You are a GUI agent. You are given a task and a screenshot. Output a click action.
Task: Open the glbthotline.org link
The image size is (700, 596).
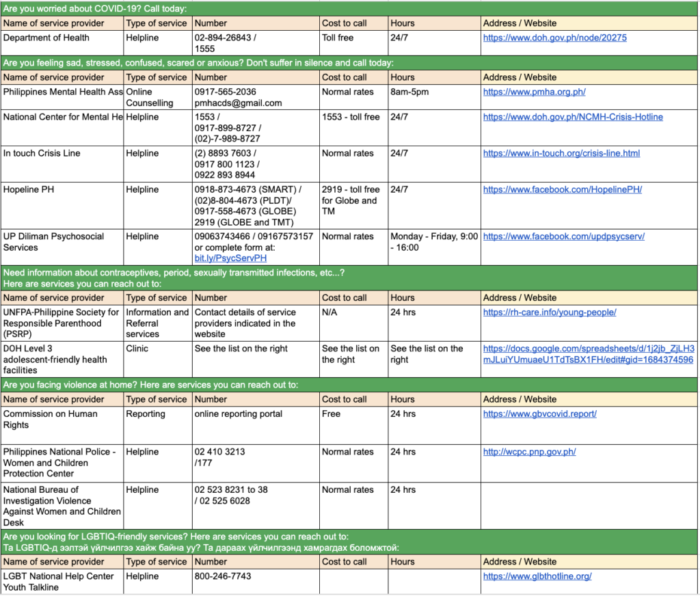click(x=537, y=576)
